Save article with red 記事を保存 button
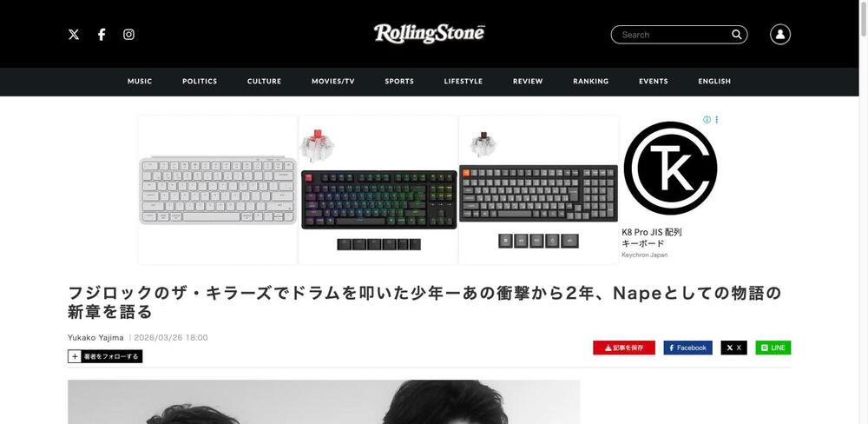 click(624, 348)
